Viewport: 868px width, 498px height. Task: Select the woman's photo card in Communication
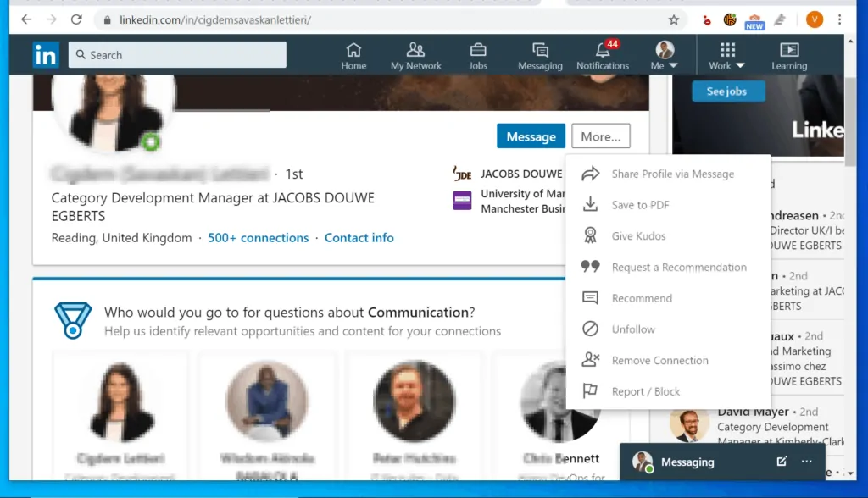120,401
